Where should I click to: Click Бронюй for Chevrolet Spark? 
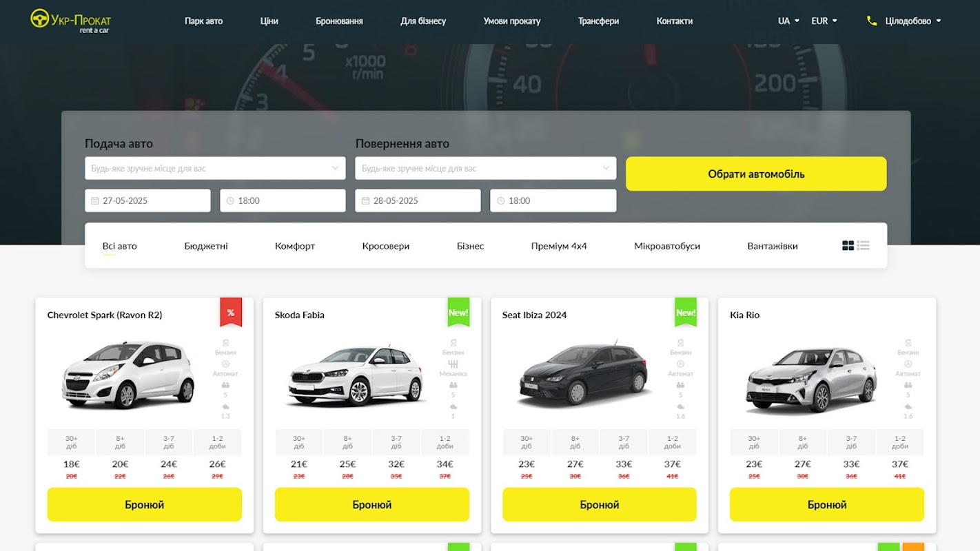(x=145, y=505)
